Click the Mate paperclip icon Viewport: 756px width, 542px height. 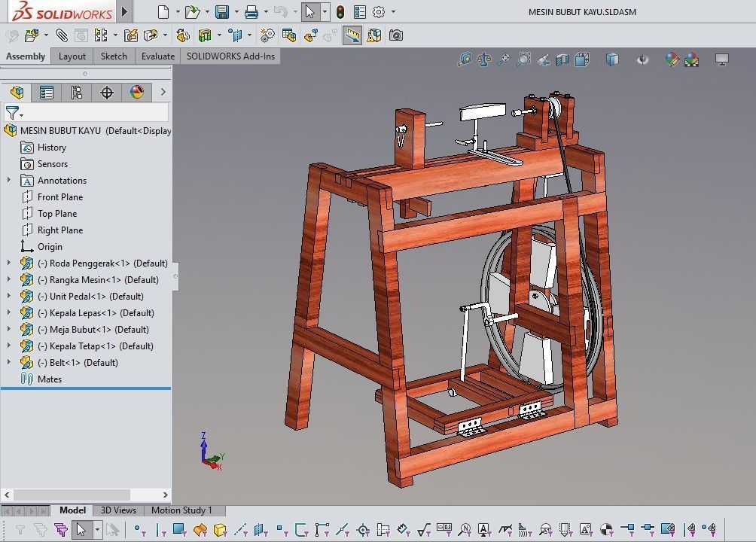click(x=62, y=35)
